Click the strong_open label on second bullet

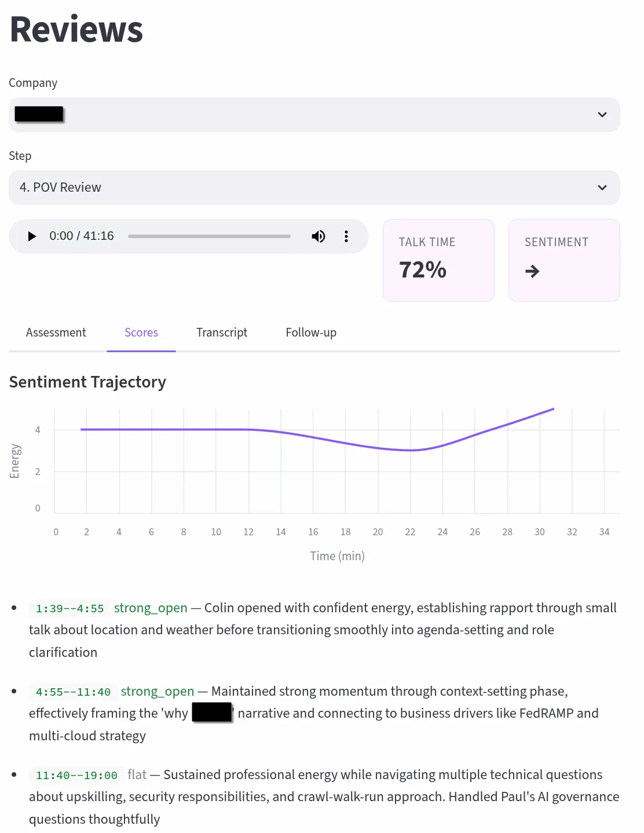coord(157,691)
